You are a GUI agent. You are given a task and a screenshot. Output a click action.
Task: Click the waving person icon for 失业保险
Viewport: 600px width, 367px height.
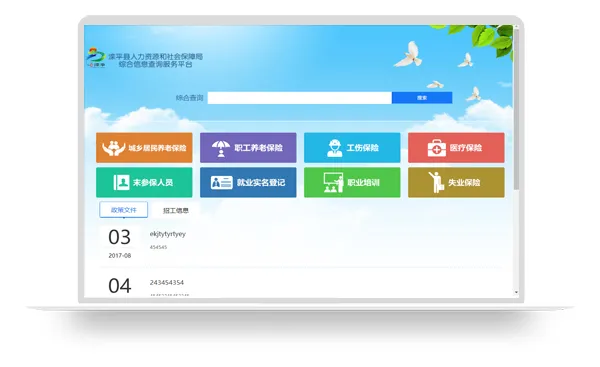coord(436,182)
